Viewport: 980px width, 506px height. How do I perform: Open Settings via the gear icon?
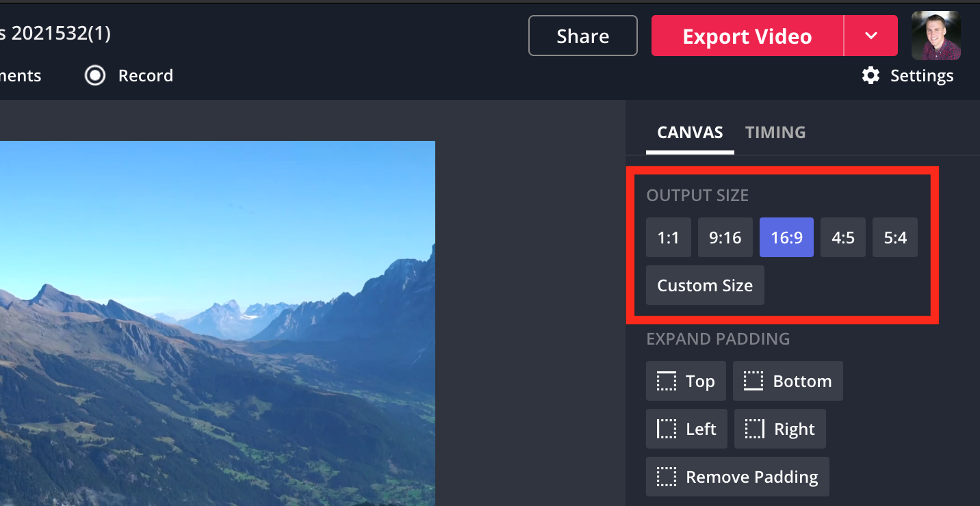point(871,75)
